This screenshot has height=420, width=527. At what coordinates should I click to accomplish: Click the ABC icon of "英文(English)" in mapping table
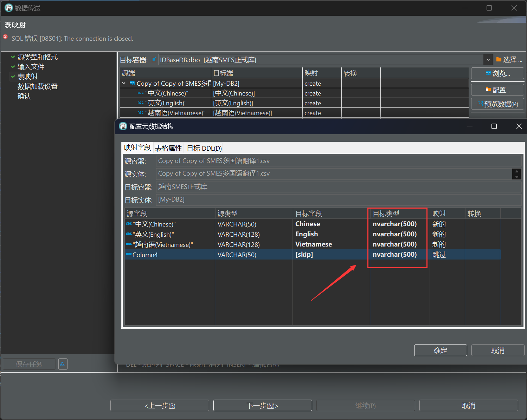tap(140, 103)
